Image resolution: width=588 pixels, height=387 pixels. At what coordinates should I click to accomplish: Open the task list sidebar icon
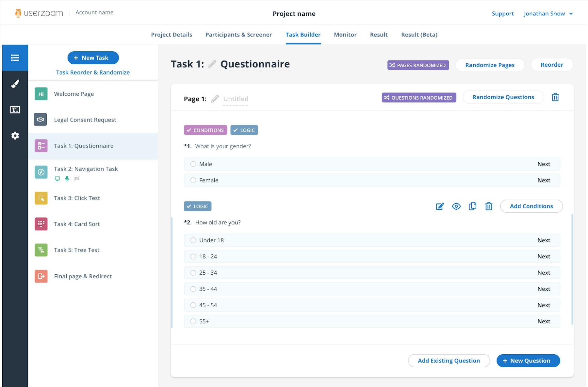click(15, 58)
